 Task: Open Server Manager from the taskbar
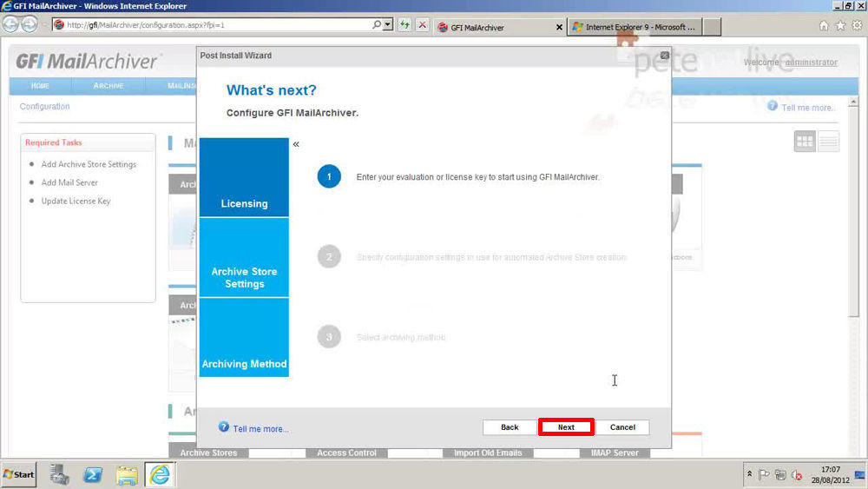click(59, 474)
